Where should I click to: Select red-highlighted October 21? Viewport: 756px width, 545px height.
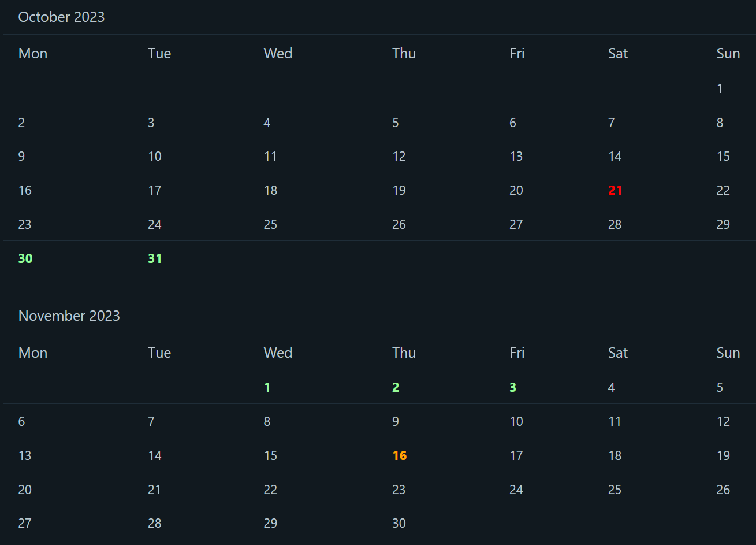coord(615,190)
